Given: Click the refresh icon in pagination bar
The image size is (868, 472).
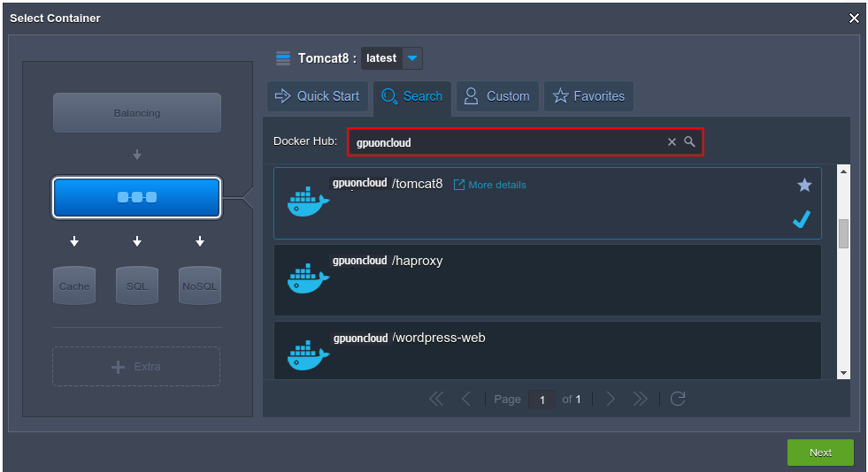Looking at the screenshot, I should pos(678,399).
